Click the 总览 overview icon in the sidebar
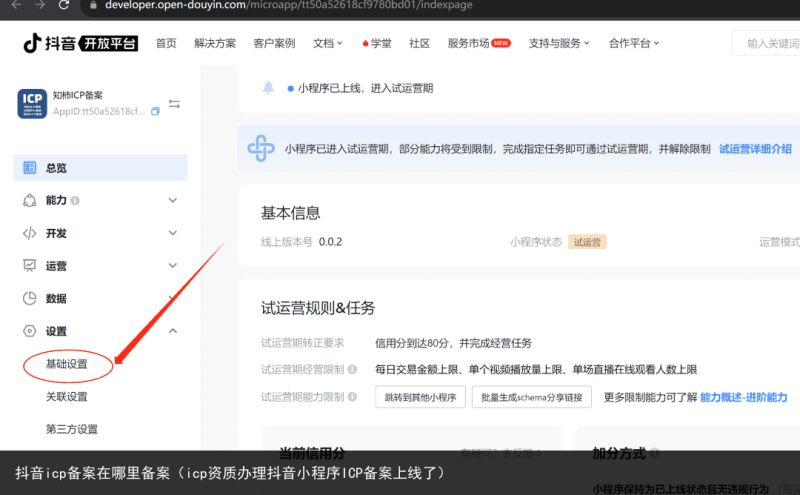800x495 pixels. 30,167
